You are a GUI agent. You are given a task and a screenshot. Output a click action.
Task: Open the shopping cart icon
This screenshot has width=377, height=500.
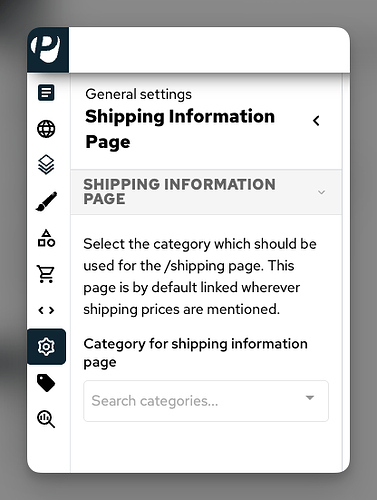click(46, 274)
